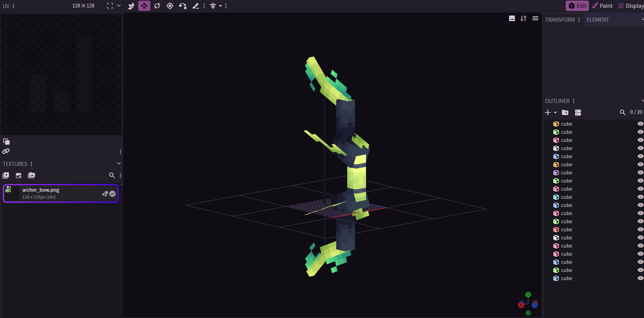
Task: Open the dropdown arrow beside the alignment icon
Action: pyautogui.click(x=220, y=6)
